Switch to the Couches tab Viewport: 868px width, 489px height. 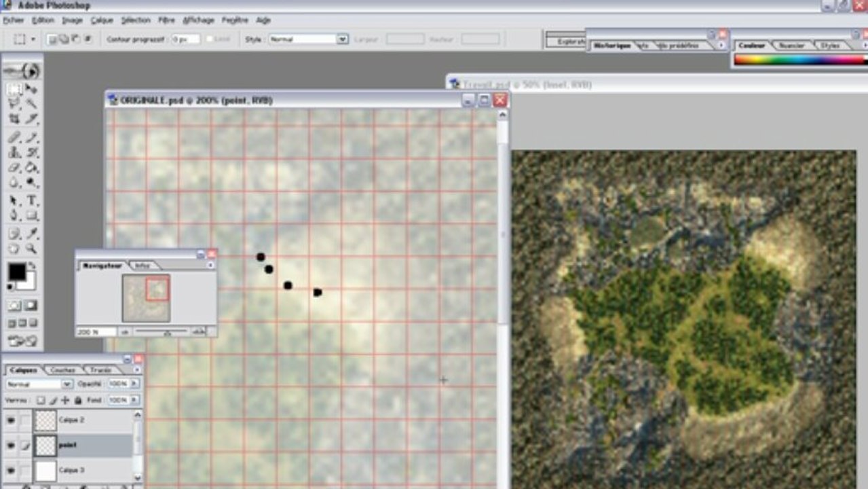63,370
